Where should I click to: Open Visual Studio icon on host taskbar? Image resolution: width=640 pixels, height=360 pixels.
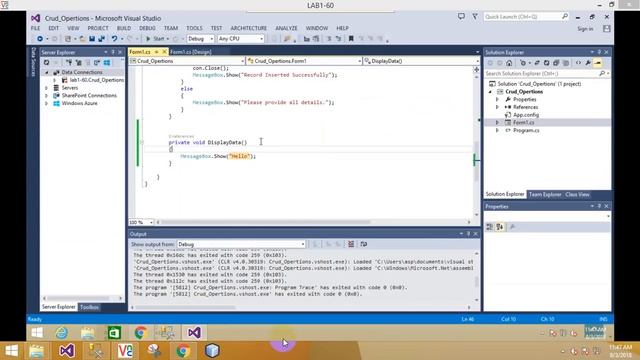(67, 351)
